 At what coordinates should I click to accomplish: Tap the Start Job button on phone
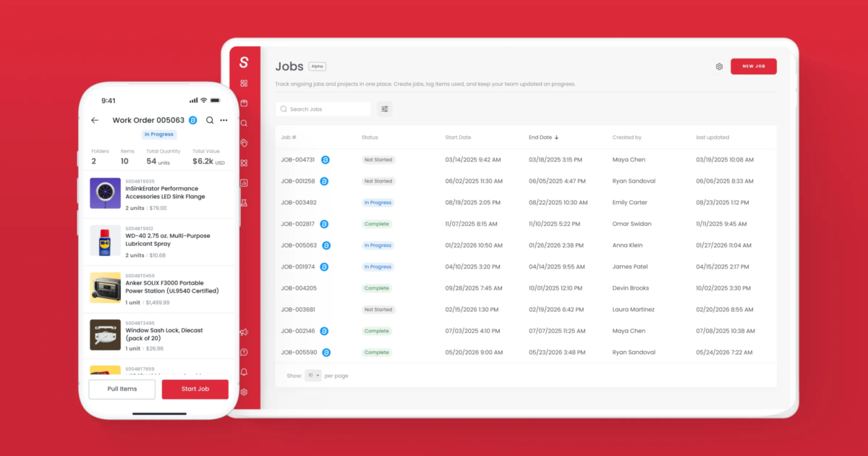tap(195, 389)
